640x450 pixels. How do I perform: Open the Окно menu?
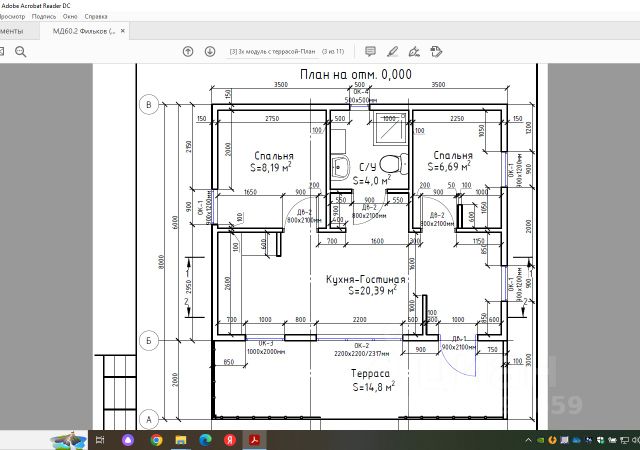point(70,16)
